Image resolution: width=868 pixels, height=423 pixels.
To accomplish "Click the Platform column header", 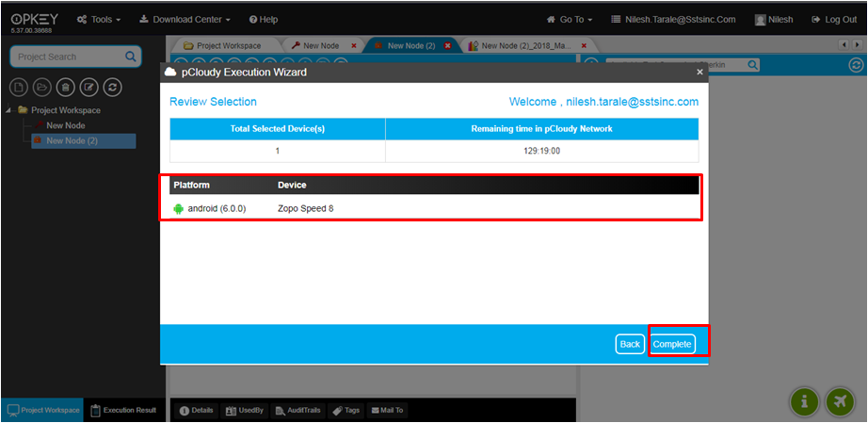I will [x=191, y=185].
